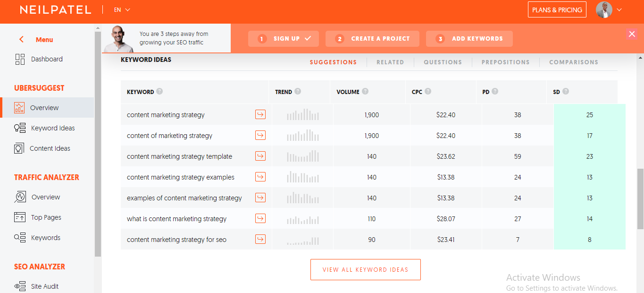Click the Top Pages icon
This screenshot has height=293, width=644.
point(20,217)
